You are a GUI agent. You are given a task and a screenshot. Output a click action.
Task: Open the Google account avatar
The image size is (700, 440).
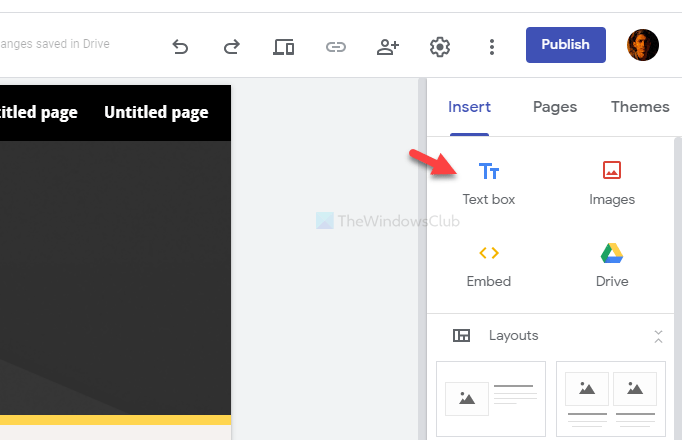(x=643, y=45)
